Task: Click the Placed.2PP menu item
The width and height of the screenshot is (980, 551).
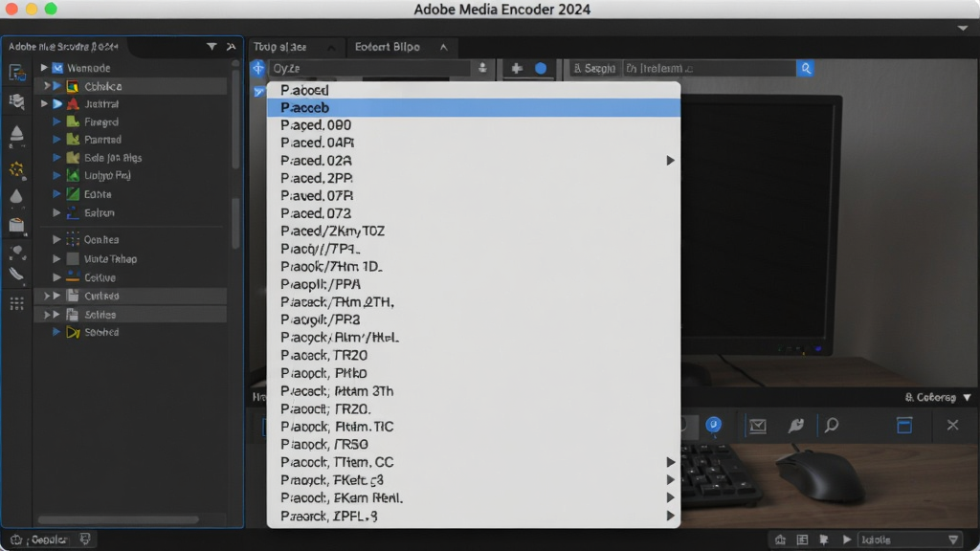Action: pos(473,178)
